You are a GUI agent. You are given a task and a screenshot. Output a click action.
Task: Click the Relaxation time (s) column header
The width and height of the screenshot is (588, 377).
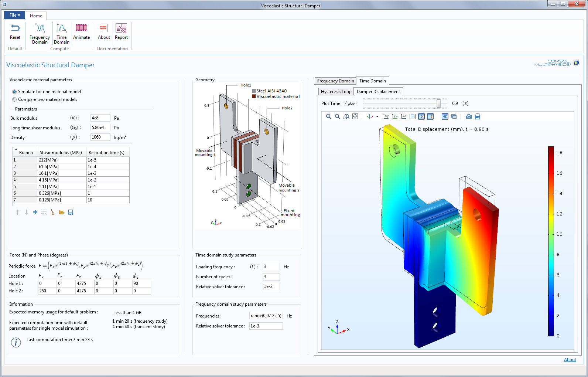click(108, 152)
